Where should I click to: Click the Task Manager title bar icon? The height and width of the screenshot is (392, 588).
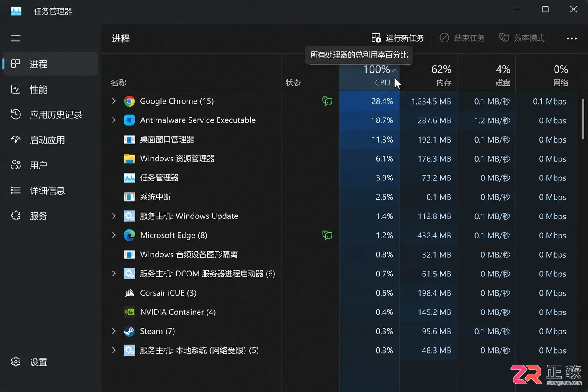pos(16,11)
